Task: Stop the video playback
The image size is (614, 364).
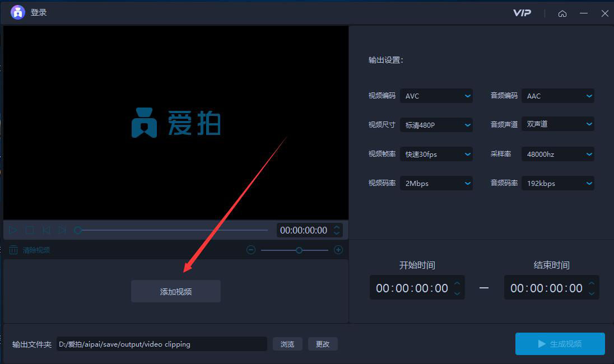Action: pos(30,230)
